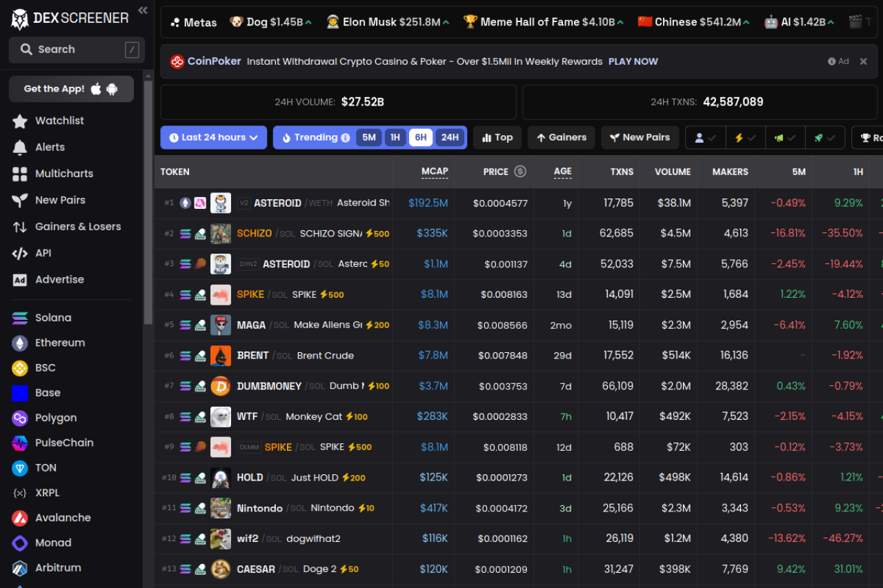This screenshot has height=588, width=883.
Task: Sort the table by AGE column
Action: pyautogui.click(x=562, y=172)
